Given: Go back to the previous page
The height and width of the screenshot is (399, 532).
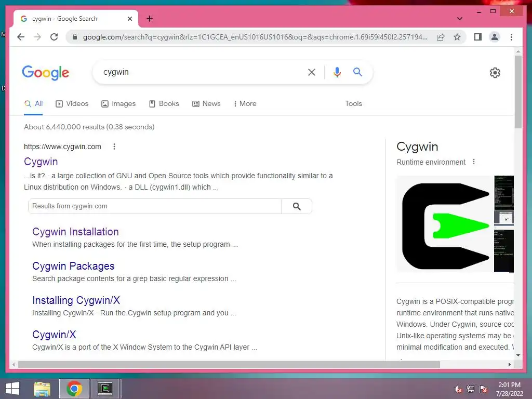Looking at the screenshot, I should [21, 37].
